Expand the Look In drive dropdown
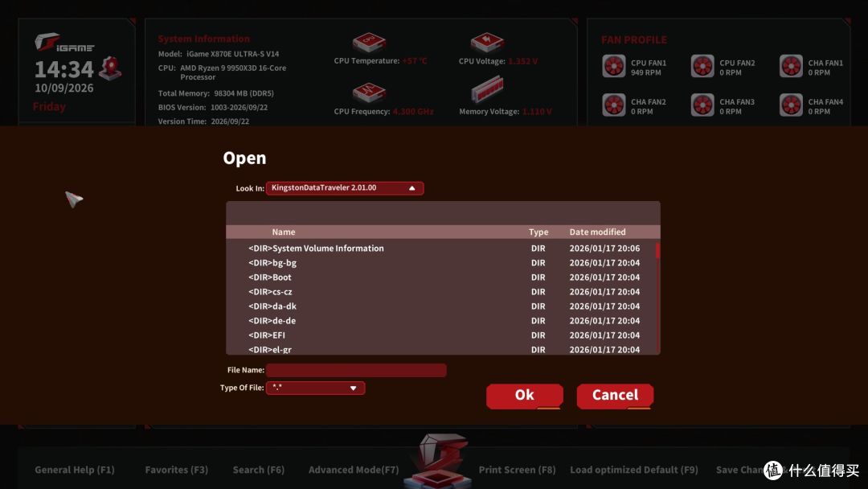The height and width of the screenshot is (489, 868). [344, 188]
